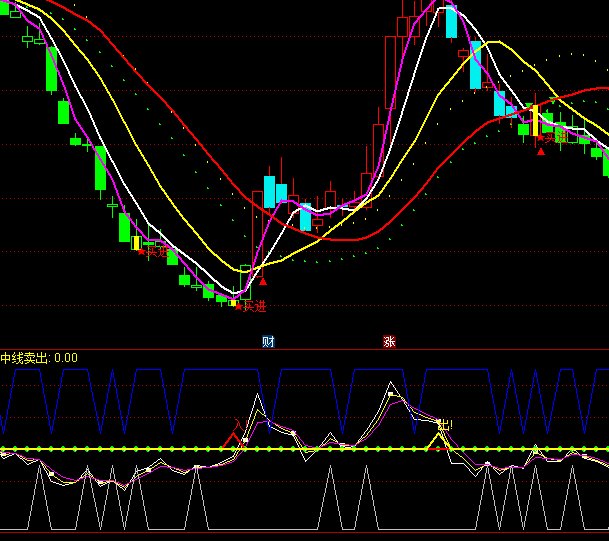Click the 买进 signal at the chart bottom
Viewport: 609px width, 541px height.
click(250, 305)
